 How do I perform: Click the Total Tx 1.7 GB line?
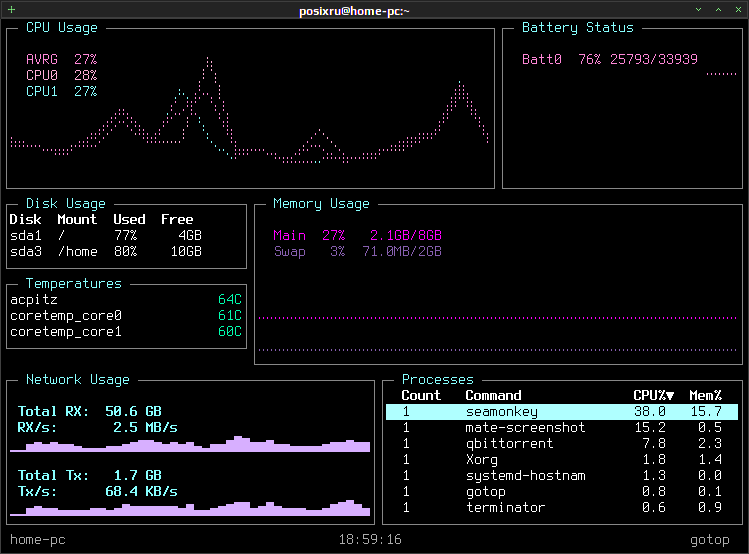tap(90, 476)
